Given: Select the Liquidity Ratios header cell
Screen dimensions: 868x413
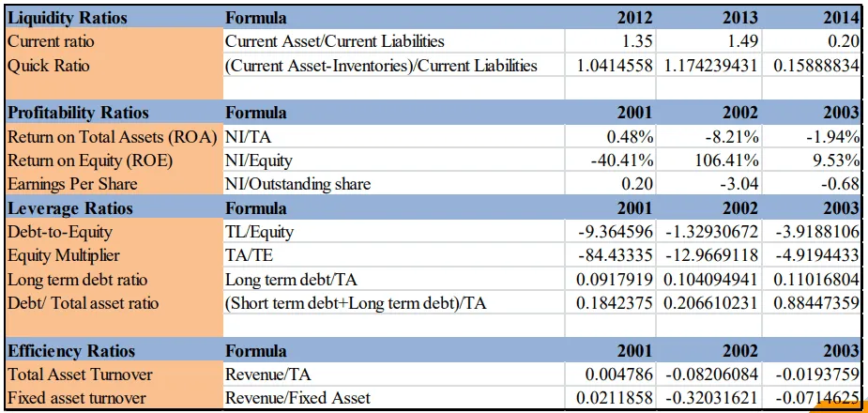Looking at the screenshot, I should [x=68, y=18].
